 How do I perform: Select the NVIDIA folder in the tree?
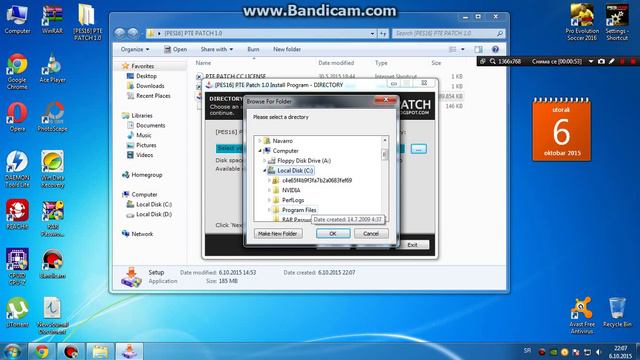pos(291,190)
